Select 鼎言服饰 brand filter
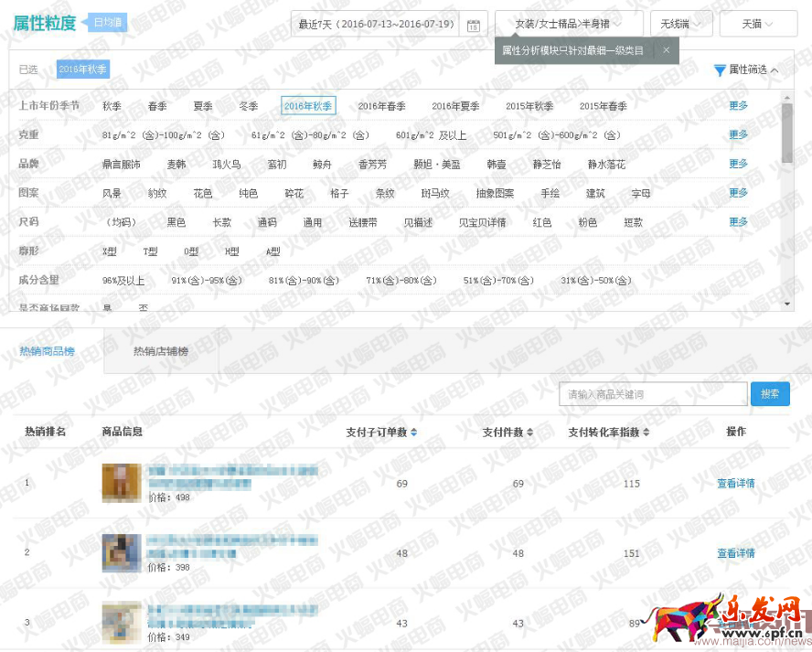812x652 pixels. (x=122, y=165)
